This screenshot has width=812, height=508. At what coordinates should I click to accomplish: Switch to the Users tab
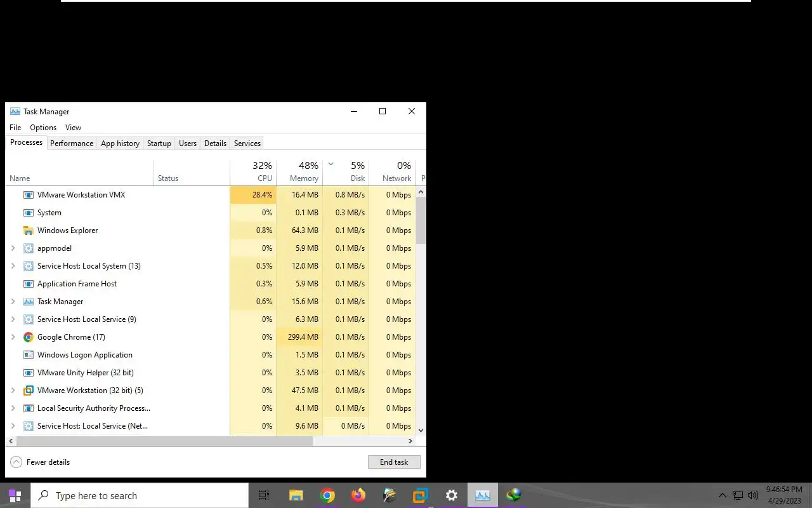click(188, 144)
